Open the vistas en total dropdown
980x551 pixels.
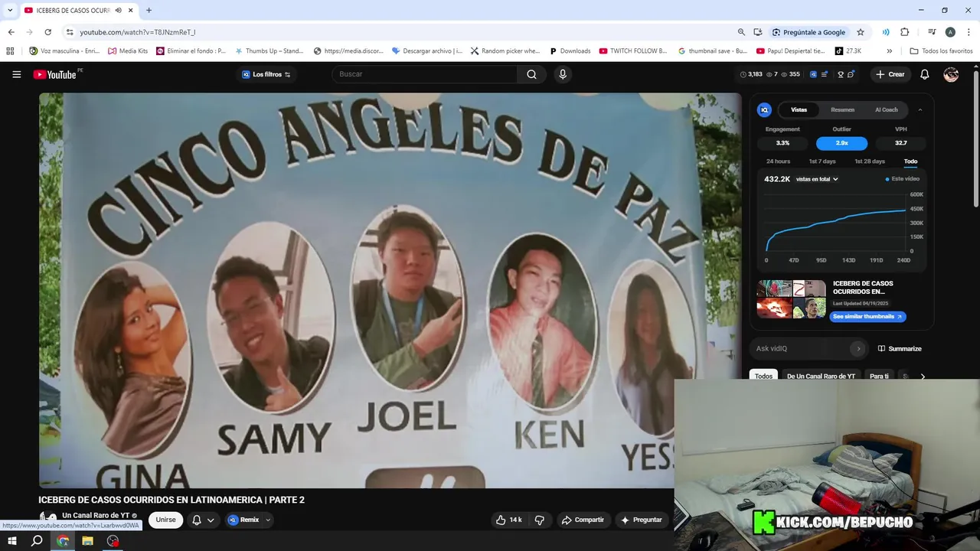tap(817, 179)
